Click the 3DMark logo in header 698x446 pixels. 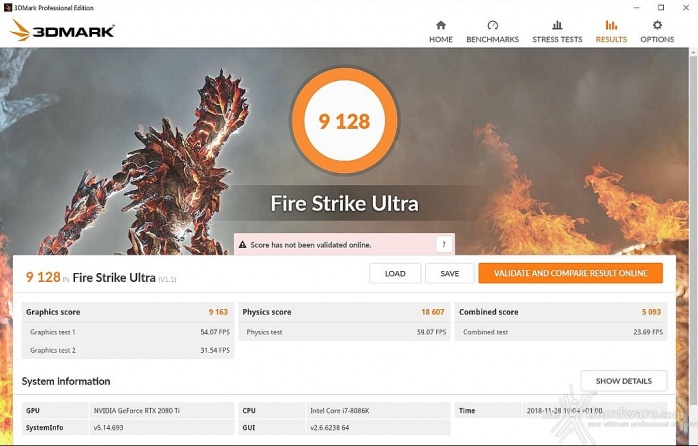click(62, 30)
